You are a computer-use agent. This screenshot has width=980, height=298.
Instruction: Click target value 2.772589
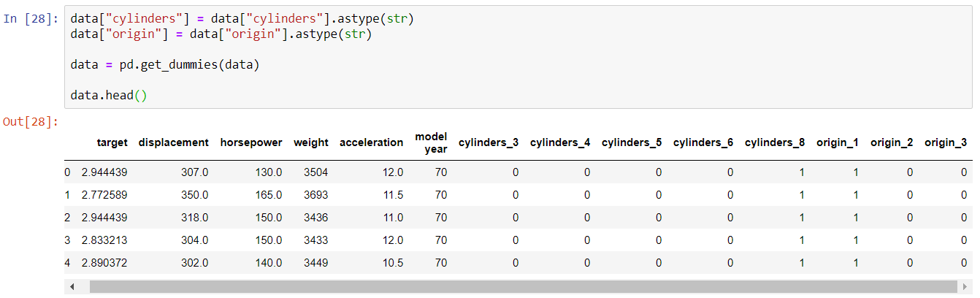click(104, 195)
